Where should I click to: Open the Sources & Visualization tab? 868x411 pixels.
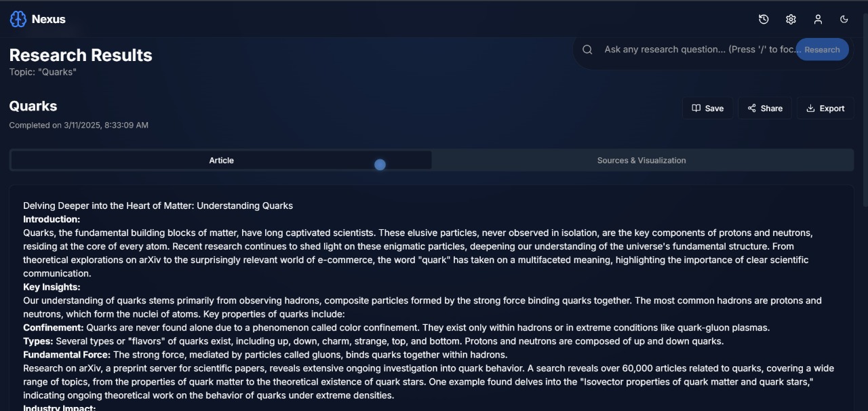point(642,161)
